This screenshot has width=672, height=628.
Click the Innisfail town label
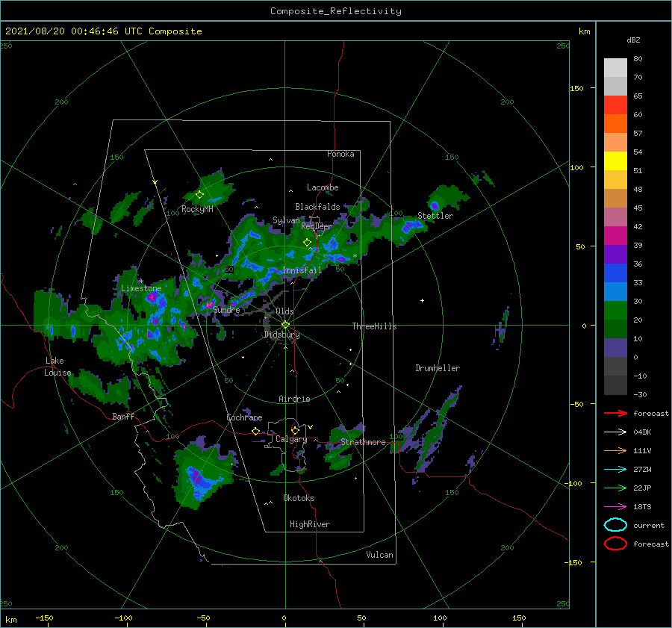tap(302, 270)
